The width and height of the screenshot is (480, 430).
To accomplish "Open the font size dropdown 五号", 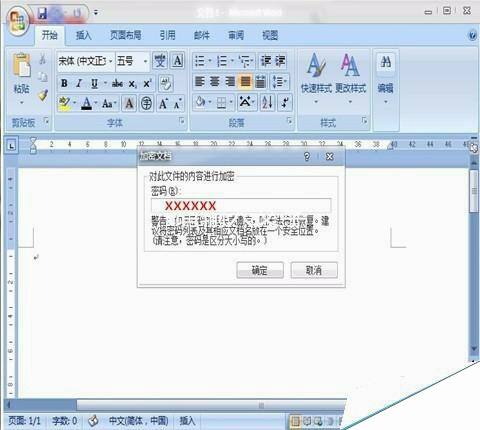I will tap(132, 61).
